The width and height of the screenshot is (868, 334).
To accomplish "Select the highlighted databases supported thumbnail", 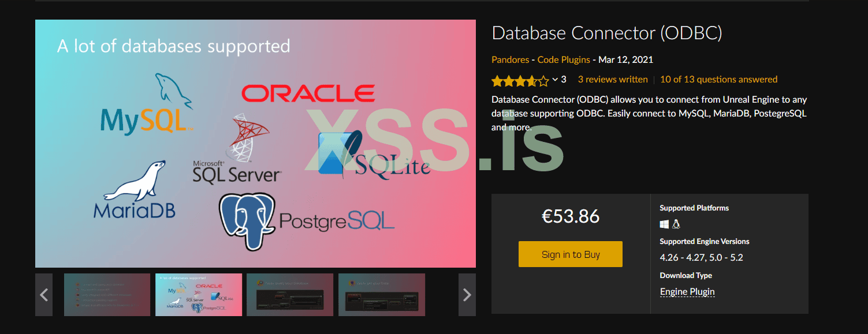I will pyautogui.click(x=199, y=295).
